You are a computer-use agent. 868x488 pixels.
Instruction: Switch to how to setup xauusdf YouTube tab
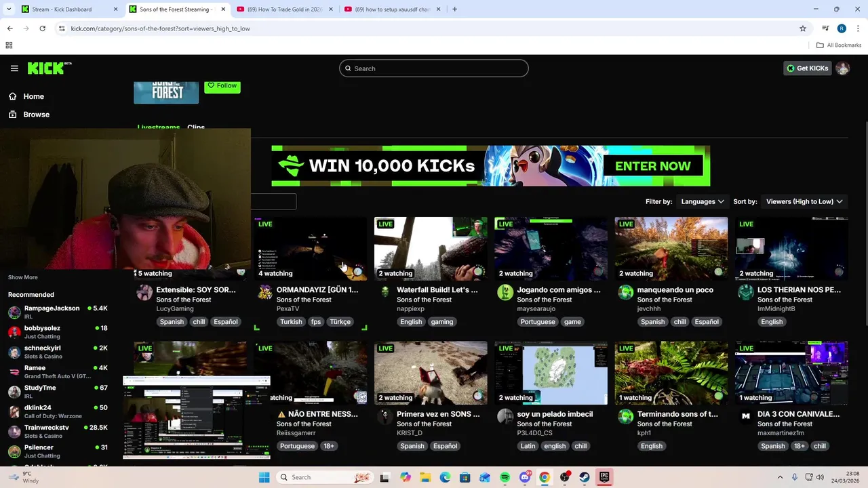[391, 9]
